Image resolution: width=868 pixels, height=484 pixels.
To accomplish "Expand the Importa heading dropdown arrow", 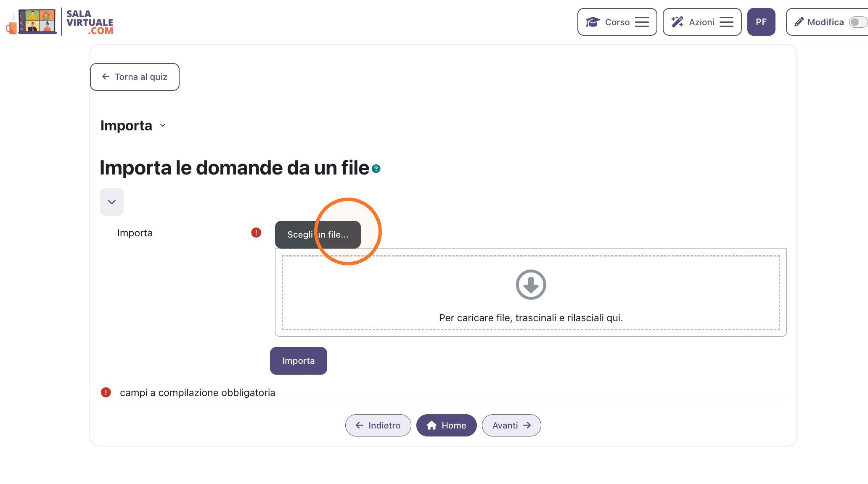I will pyautogui.click(x=163, y=125).
